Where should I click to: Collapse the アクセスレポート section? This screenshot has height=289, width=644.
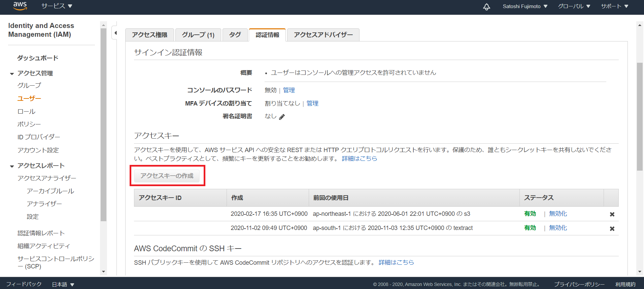click(x=12, y=166)
